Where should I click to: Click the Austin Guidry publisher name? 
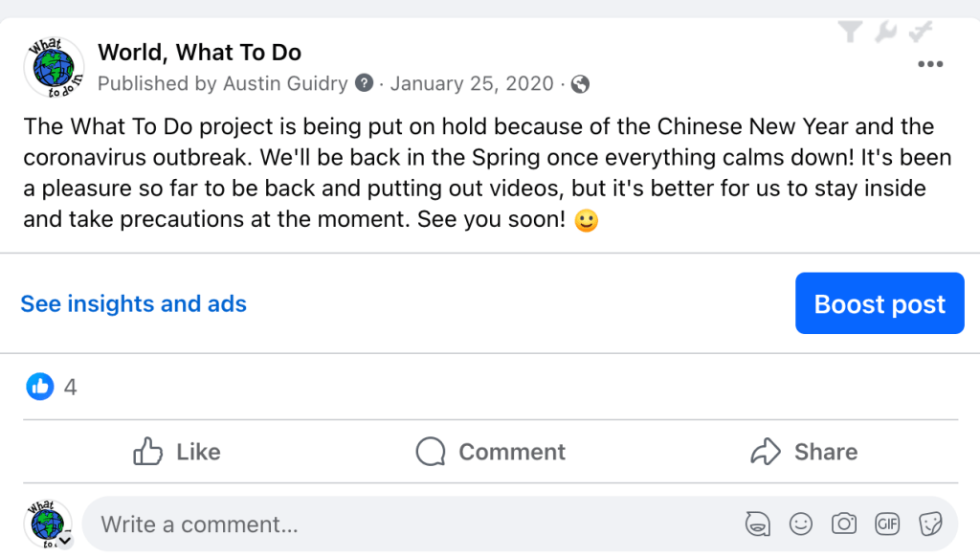point(285,83)
